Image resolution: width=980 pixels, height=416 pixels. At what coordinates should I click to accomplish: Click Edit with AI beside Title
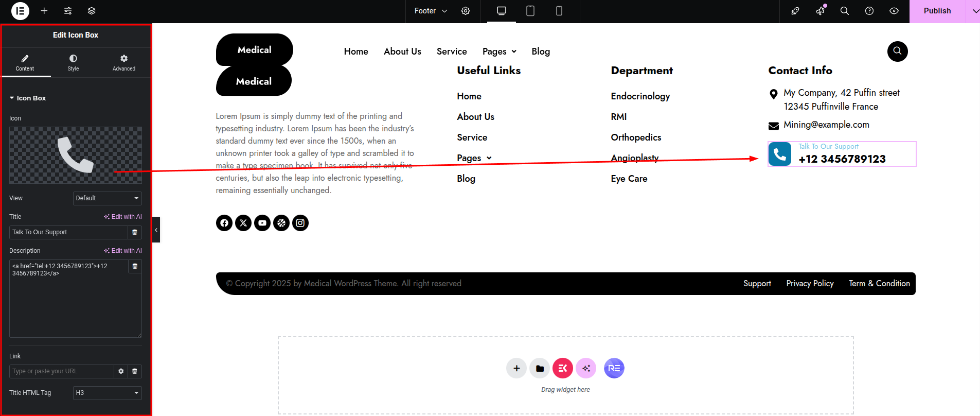123,217
